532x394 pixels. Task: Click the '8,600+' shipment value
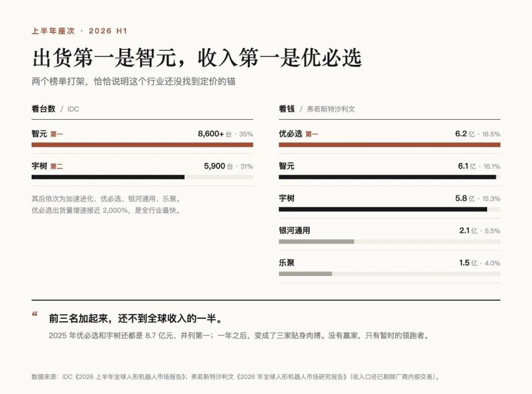pyautogui.click(x=211, y=134)
